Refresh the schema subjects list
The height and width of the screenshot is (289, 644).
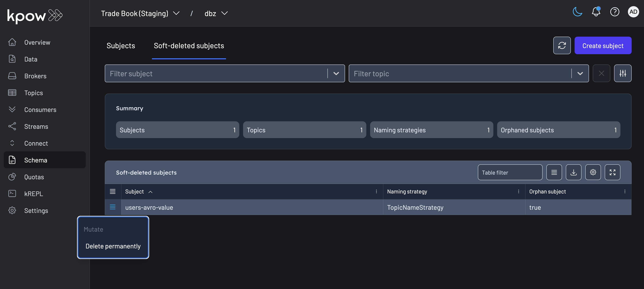(562, 45)
